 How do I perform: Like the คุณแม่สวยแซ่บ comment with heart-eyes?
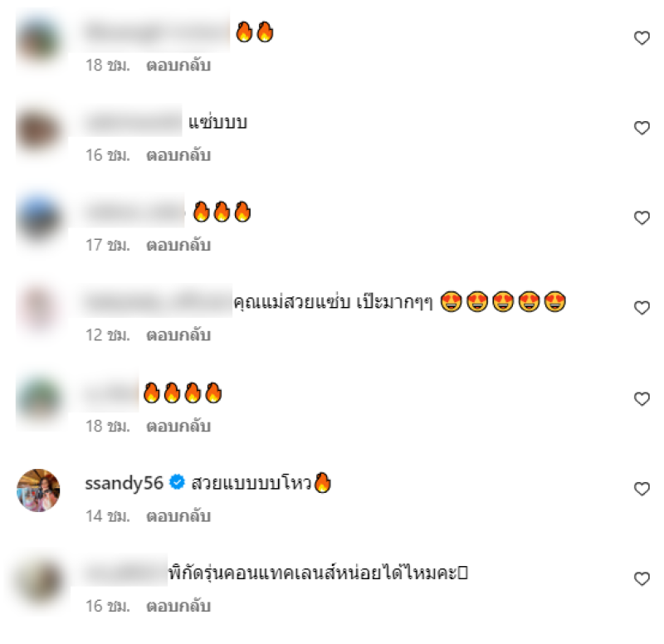coord(642,308)
